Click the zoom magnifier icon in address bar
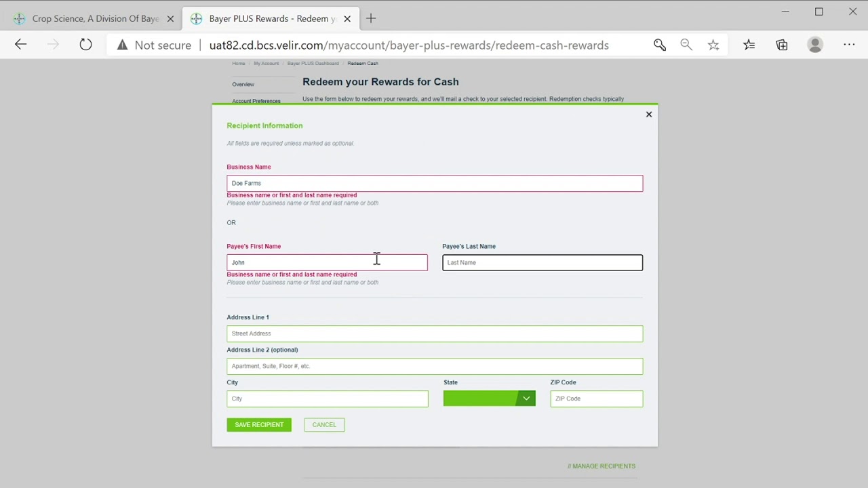The image size is (868, 488). coord(686,45)
